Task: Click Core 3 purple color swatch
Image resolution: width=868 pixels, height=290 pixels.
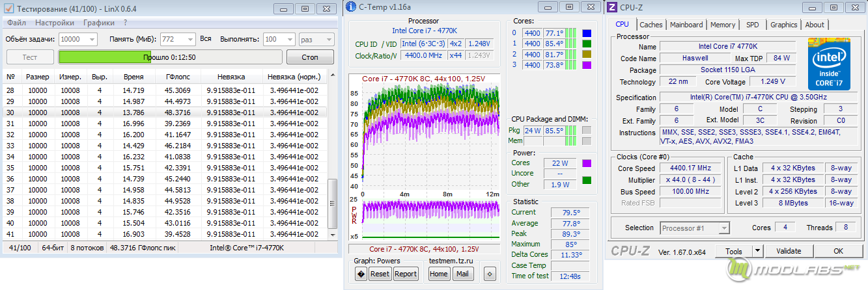Action: pyautogui.click(x=587, y=65)
